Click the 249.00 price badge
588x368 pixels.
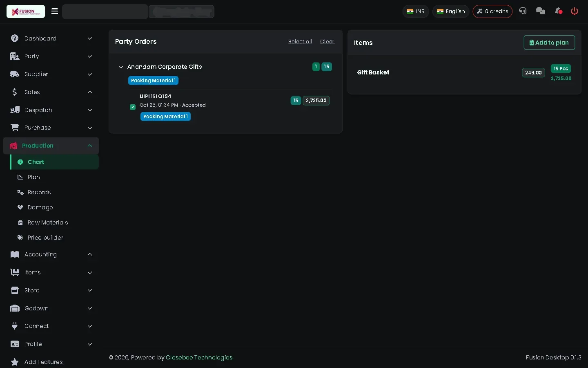point(533,73)
